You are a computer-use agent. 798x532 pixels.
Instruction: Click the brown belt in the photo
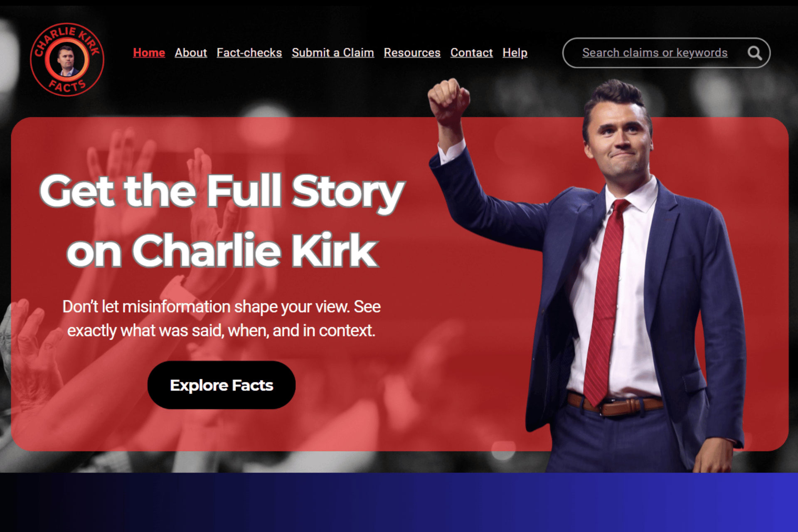tap(614, 404)
